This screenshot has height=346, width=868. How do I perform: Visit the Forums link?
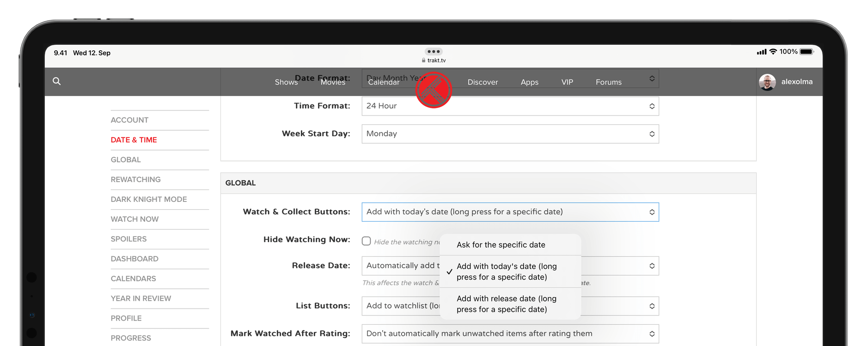pyautogui.click(x=609, y=82)
